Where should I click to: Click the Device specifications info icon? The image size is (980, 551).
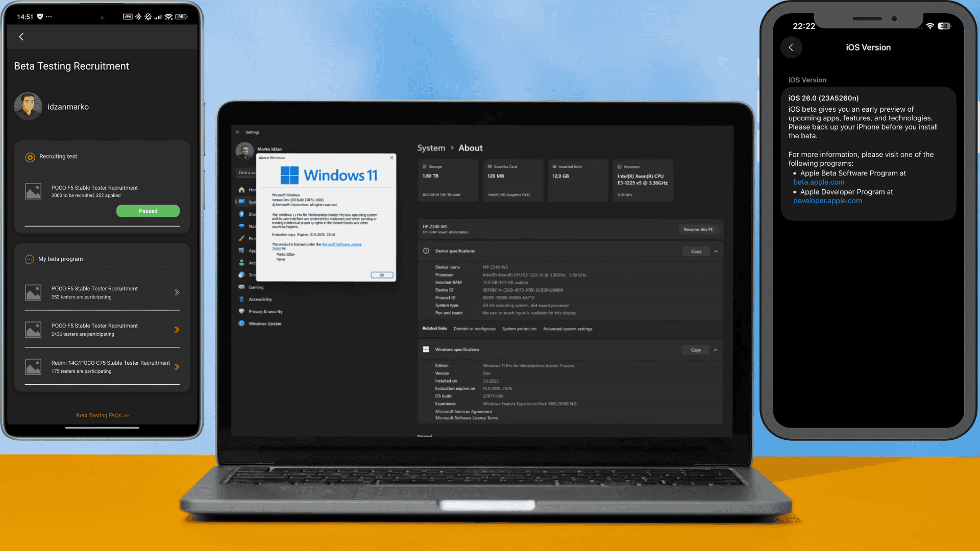[426, 251]
